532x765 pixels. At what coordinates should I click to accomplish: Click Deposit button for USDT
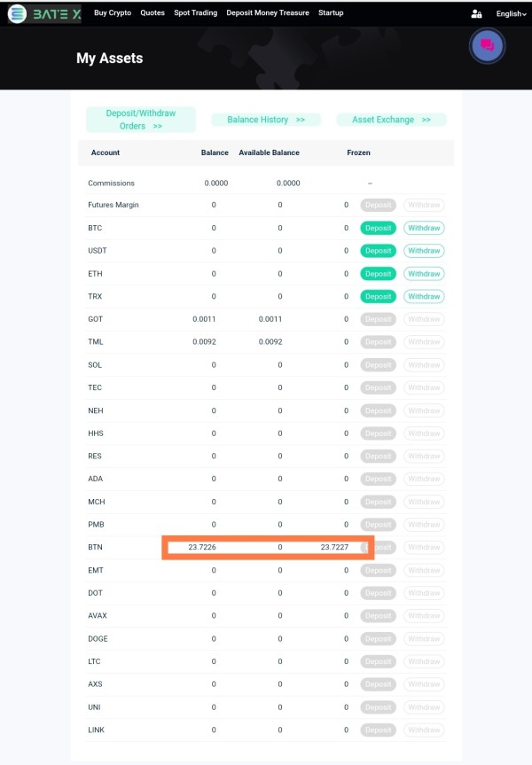click(379, 251)
